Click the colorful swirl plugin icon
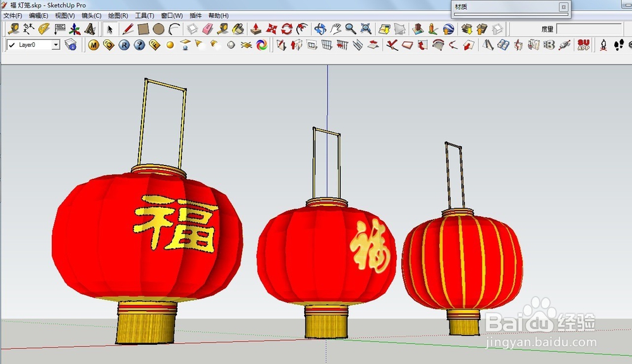Viewport: 632px width, 364px height. pyautogui.click(x=262, y=45)
